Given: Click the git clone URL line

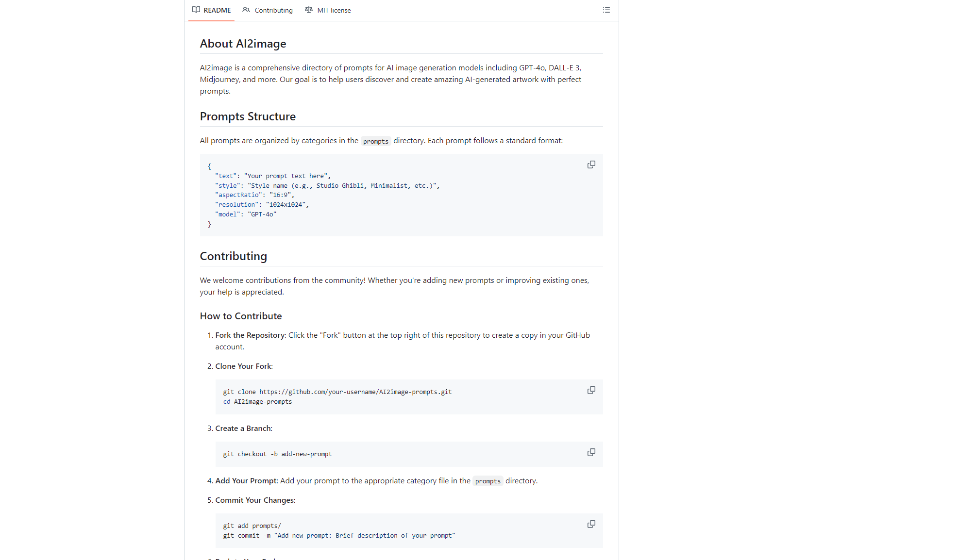Looking at the screenshot, I should point(337,392).
